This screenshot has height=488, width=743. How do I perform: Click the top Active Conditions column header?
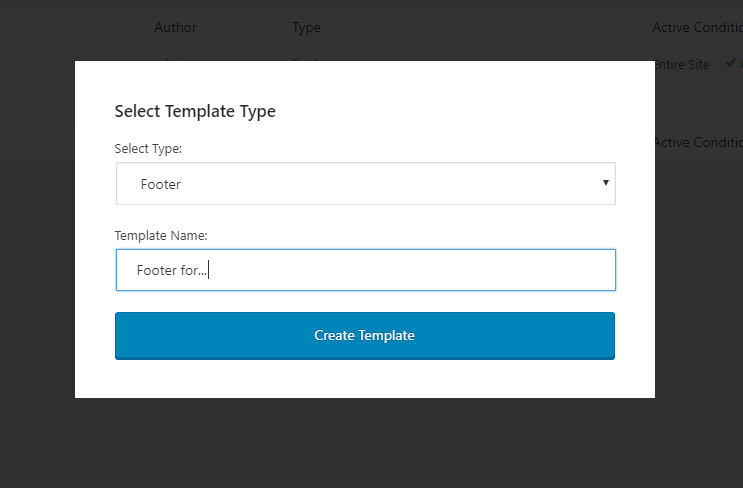[x=698, y=27]
